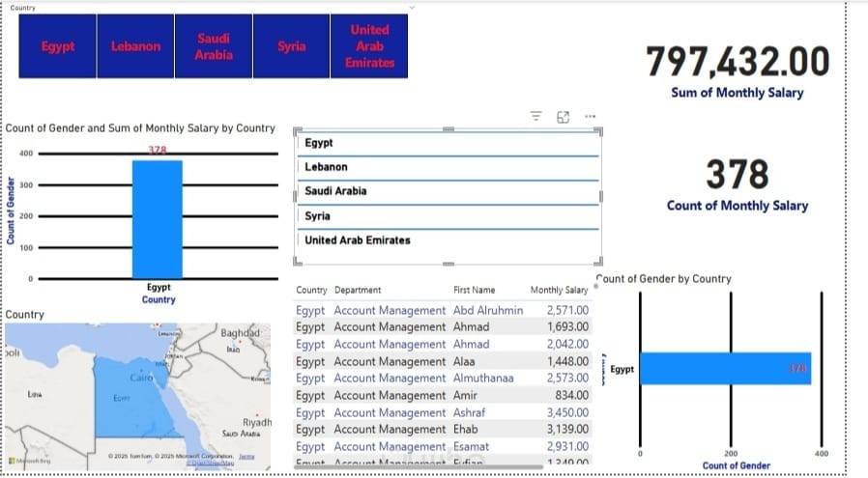Screen dimensions: 868x478
Task: Select the Syria slicer tile
Action: [x=291, y=46]
